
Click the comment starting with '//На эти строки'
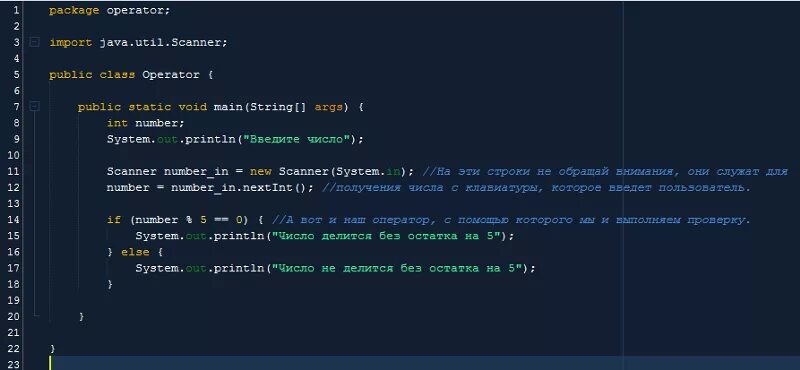[606, 171]
